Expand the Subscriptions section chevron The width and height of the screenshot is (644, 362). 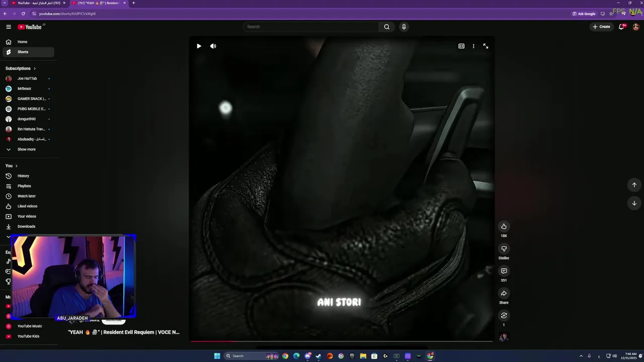[x=34, y=68]
